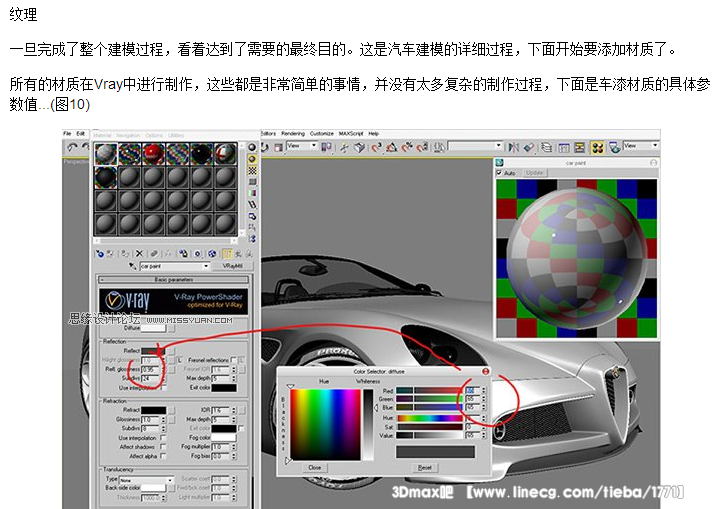Click the Sample Type sphere icon

[x=252, y=147]
